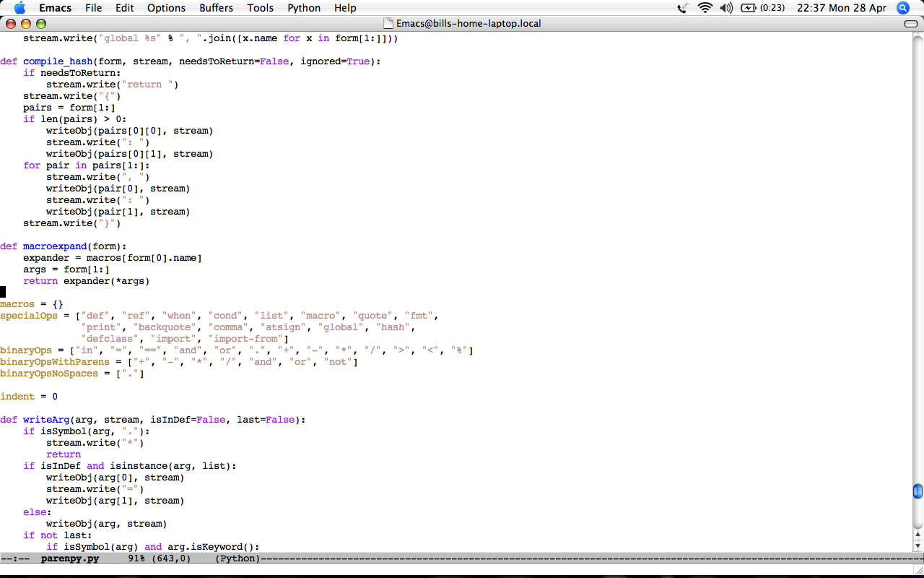
Task: Toggle the toolbar with the title bar pill button
Action: tap(910, 24)
